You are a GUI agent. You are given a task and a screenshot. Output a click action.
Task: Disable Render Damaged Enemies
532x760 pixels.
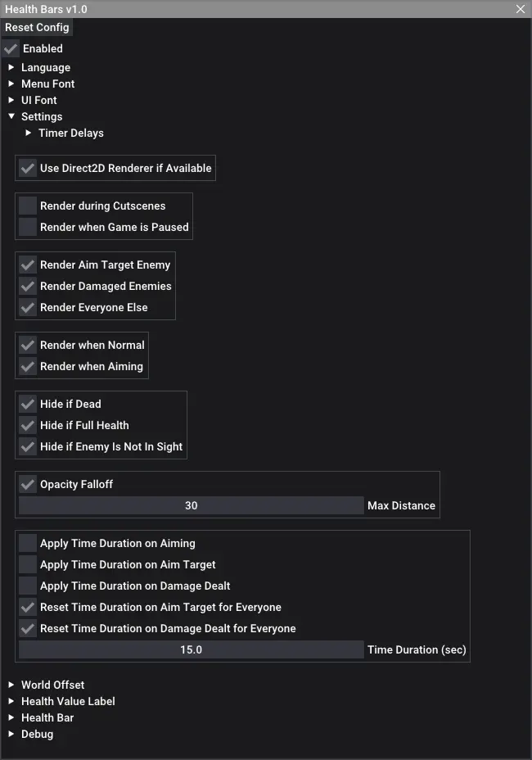coord(28,286)
